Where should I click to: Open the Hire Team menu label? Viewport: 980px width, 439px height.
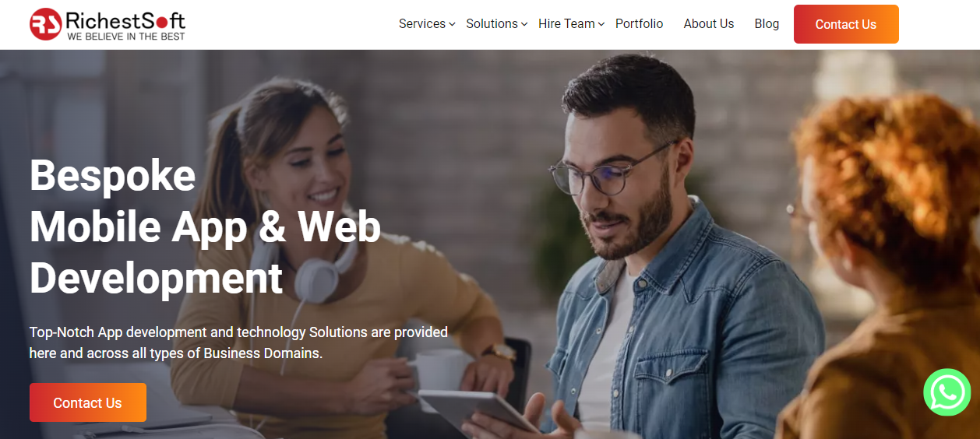pyautogui.click(x=566, y=24)
